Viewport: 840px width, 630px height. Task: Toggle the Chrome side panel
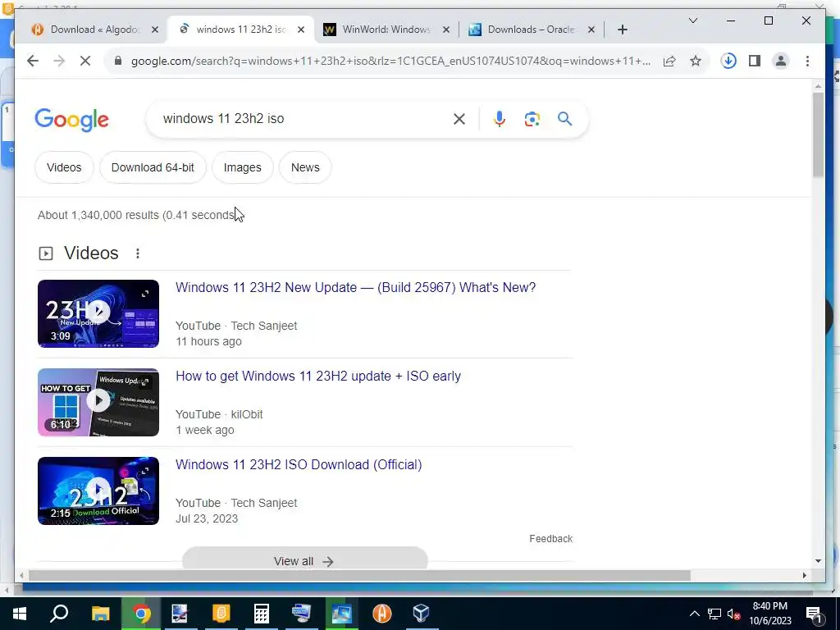pyautogui.click(x=755, y=61)
